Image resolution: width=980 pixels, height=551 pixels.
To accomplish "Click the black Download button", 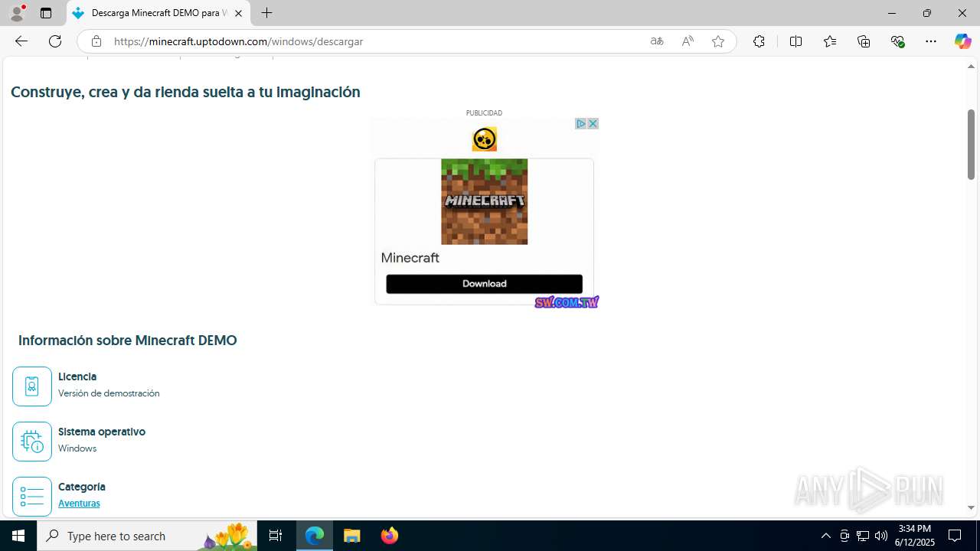I will (485, 283).
